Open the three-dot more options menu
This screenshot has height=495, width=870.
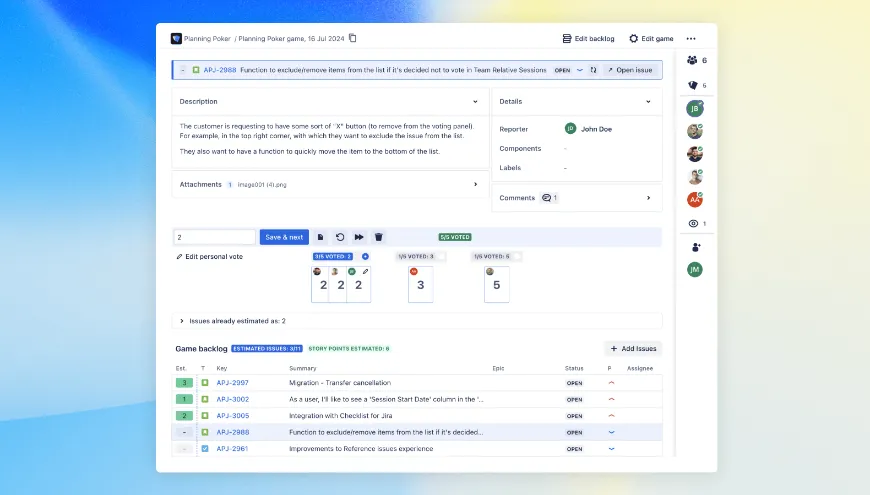691,39
